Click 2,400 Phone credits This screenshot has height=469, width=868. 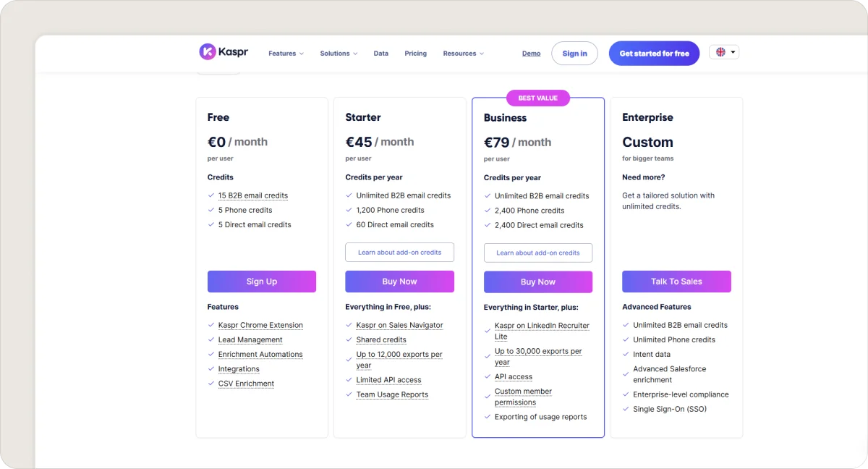tap(529, 211)
